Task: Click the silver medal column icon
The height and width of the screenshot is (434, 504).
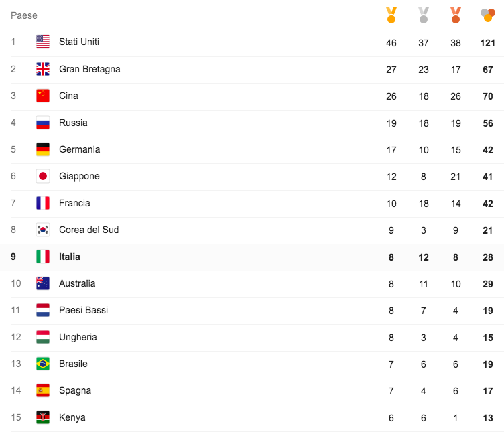Action: pos(424,15)
